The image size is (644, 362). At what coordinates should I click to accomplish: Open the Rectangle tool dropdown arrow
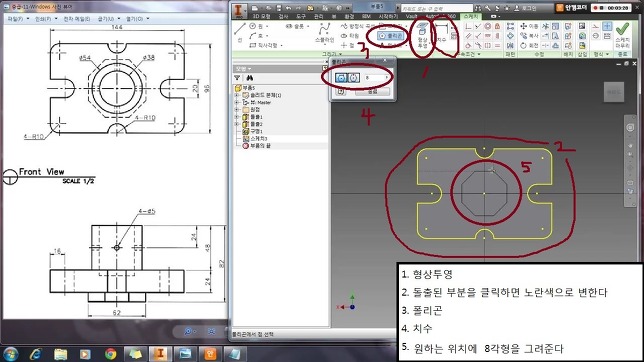tap(281, 45)
